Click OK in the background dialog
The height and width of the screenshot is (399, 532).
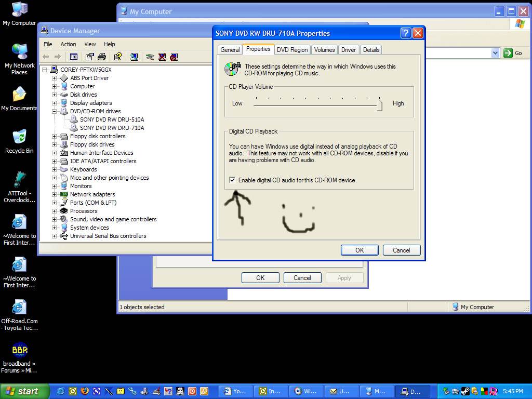(260, 277)
